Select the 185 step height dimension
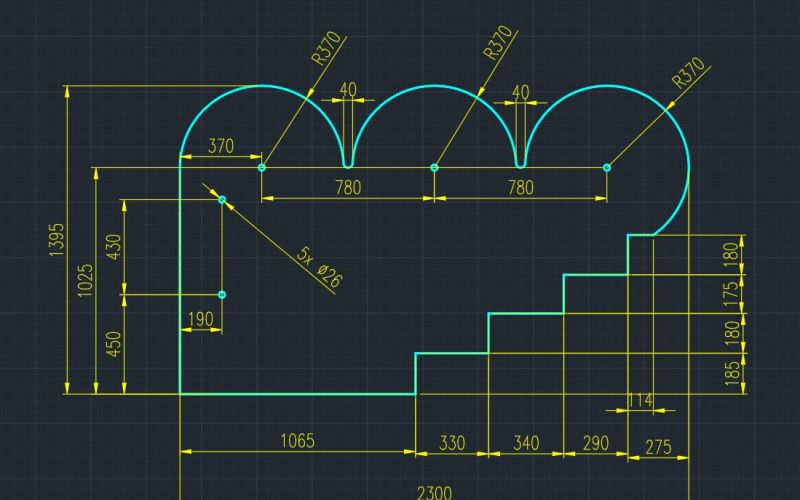 [732, 374]
